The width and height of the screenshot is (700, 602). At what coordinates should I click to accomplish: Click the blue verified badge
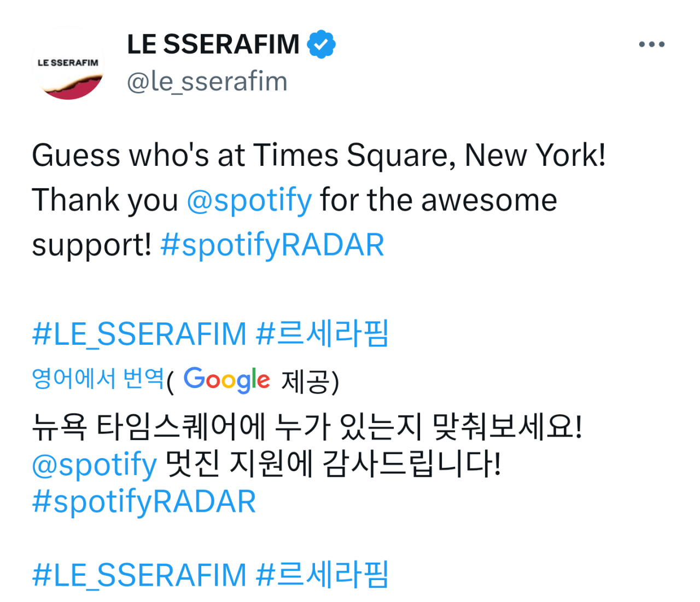point(322,44)
